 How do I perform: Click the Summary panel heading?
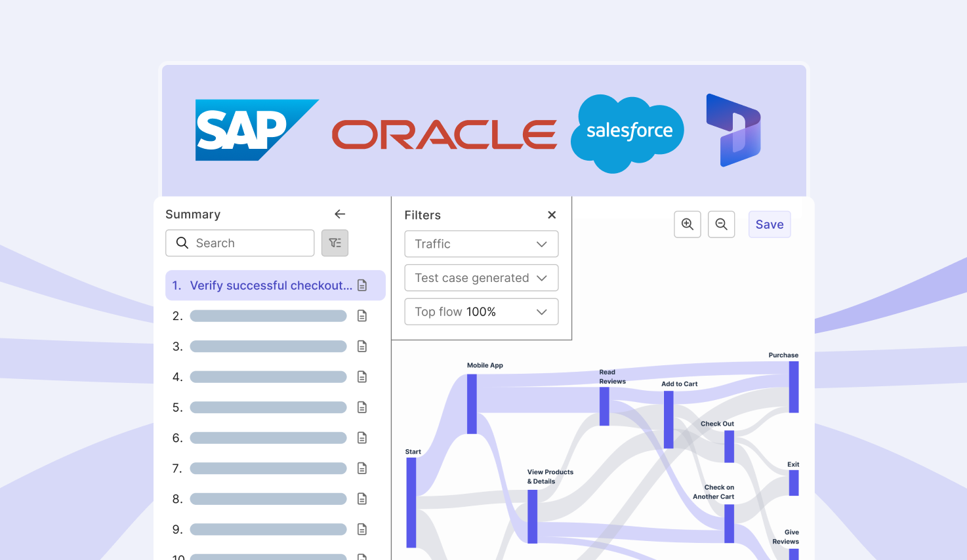point(193,214)
